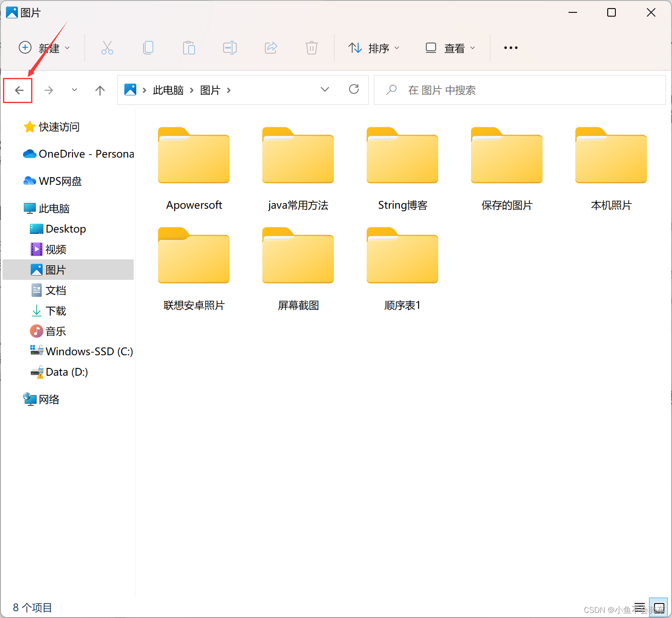Select the 联想安卓照片 folder
Screen dimensions: 672x618
coord(194,269)
